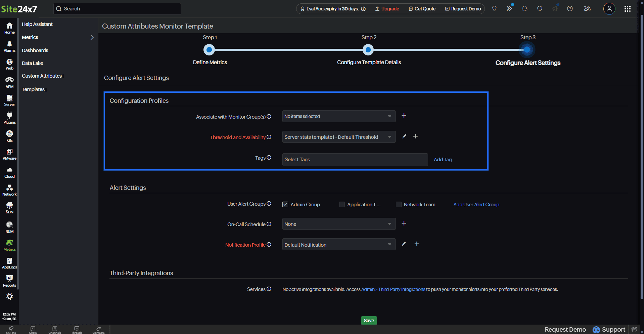Viewport: 644px width, 334px height.
Task: Click the green Save button
Action: 369,321
